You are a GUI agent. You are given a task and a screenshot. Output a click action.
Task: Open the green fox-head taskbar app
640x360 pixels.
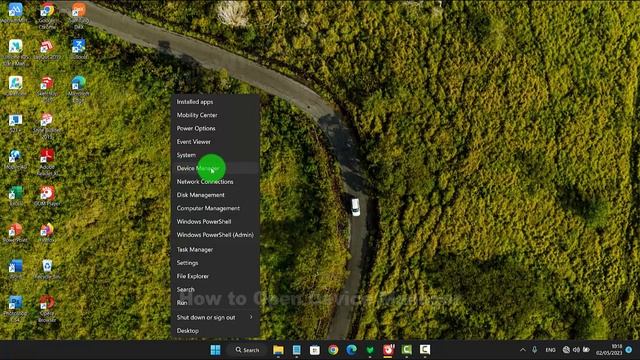pyautogui.click(x=370, y=350)
